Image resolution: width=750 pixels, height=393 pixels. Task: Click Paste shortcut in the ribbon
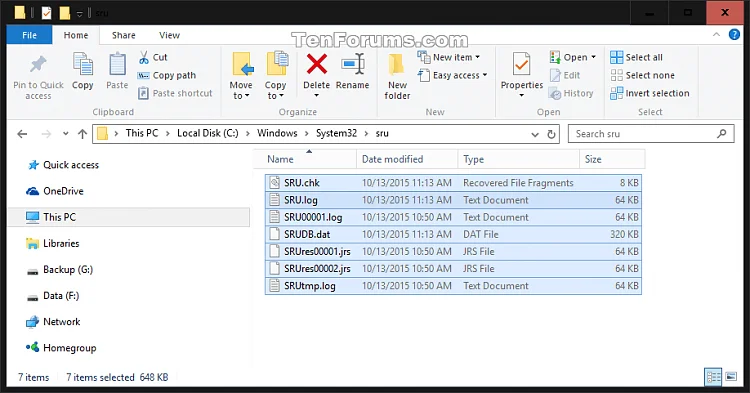click(175, 93)
